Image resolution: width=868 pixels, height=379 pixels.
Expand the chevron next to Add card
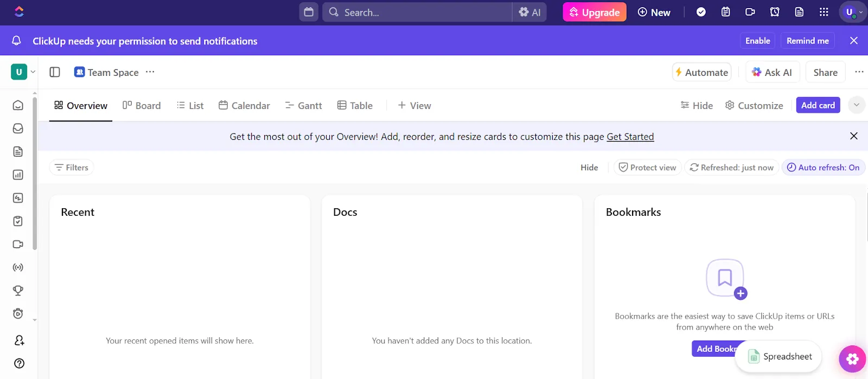pos(857,105)
